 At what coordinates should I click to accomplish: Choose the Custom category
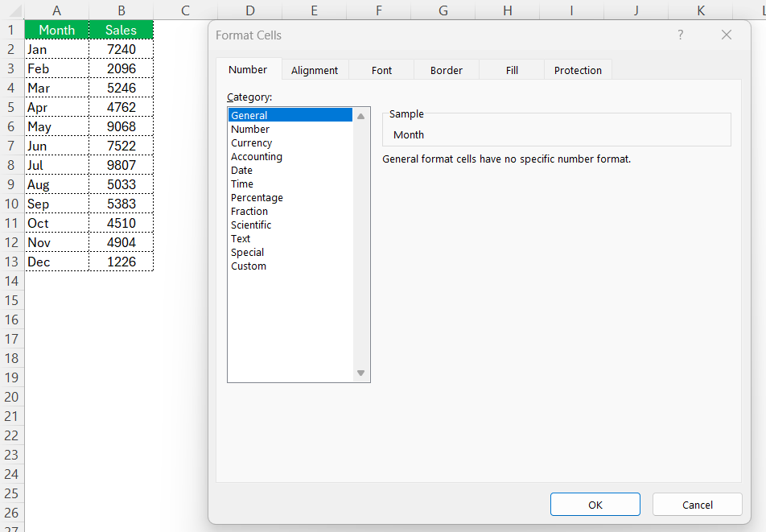coord(290,266)
